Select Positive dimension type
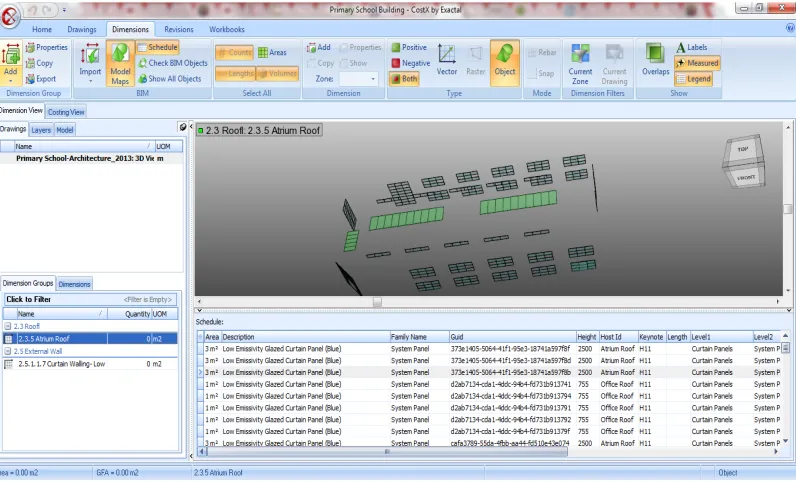 pos(409,47)
